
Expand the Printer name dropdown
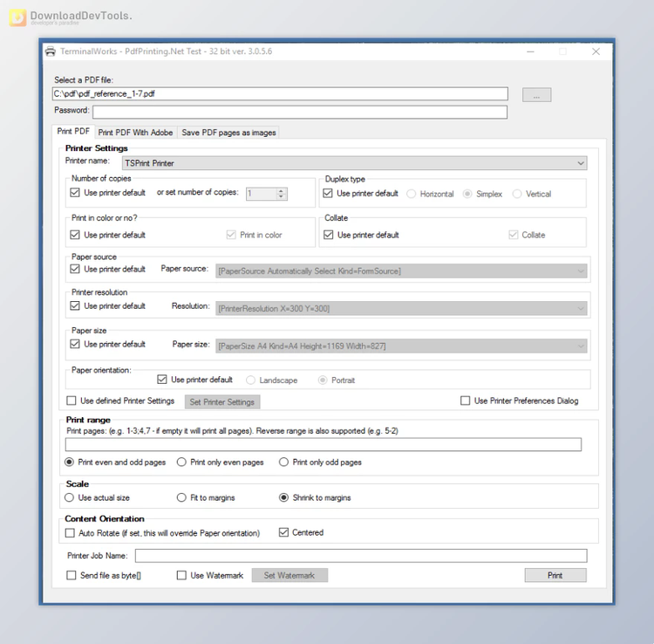[x=355, y=163]
